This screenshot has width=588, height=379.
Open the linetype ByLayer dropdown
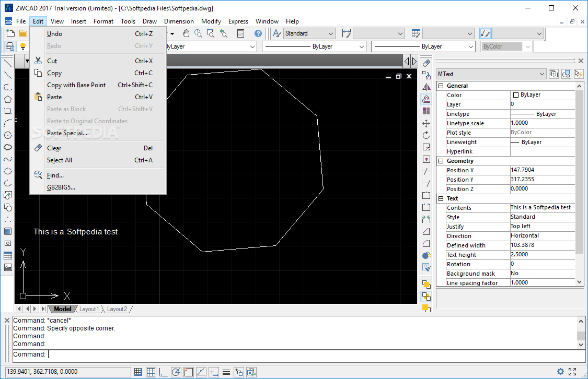click(x=314, y=46)
